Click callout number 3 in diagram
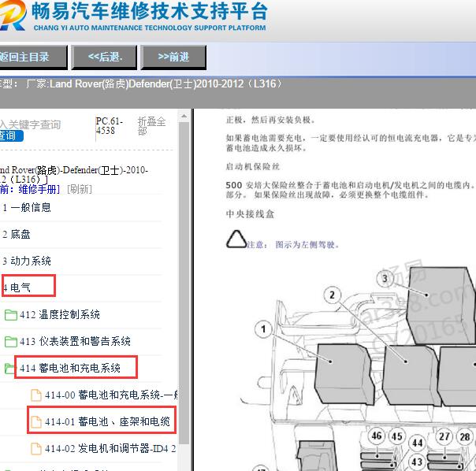476x471 pixels. 385,278
